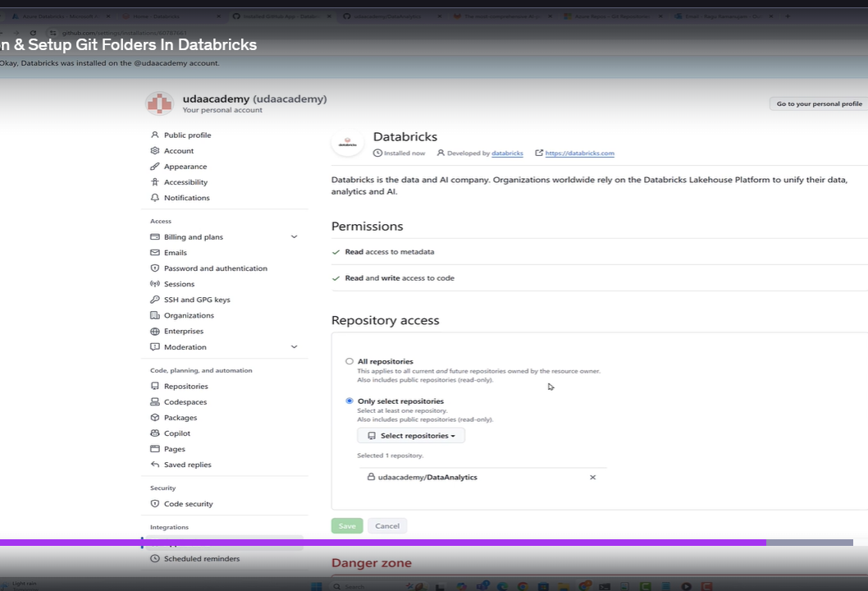Viewport: 868px width, 591px height.
Task: Click the Repositories icon in sidebar
Action: [155, 386]
